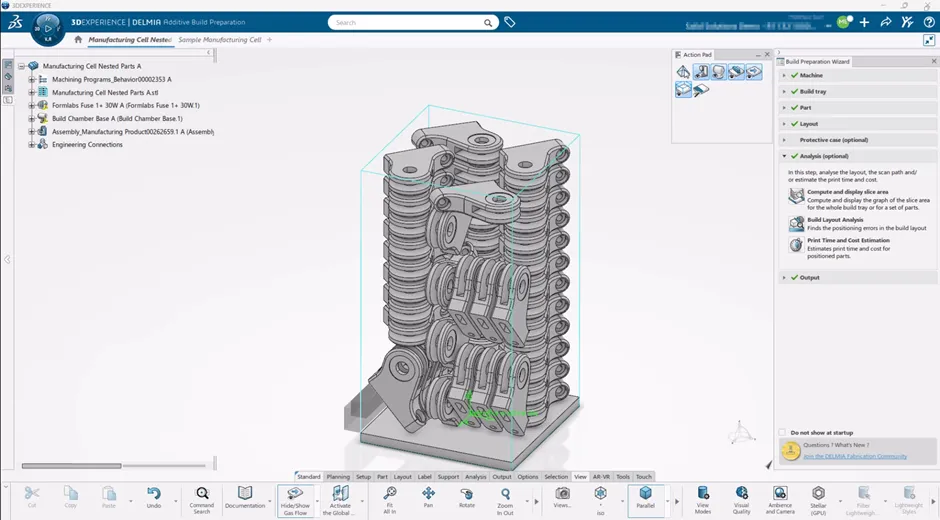Switch to Tools toolbar tab
Image resolution: width=940 pixels, height=520 pixels.
[623, 477]
